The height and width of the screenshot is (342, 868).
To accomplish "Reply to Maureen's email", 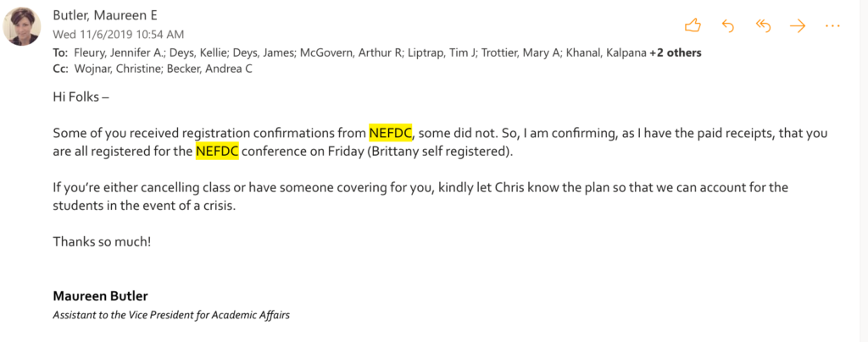I will point(727,25).
